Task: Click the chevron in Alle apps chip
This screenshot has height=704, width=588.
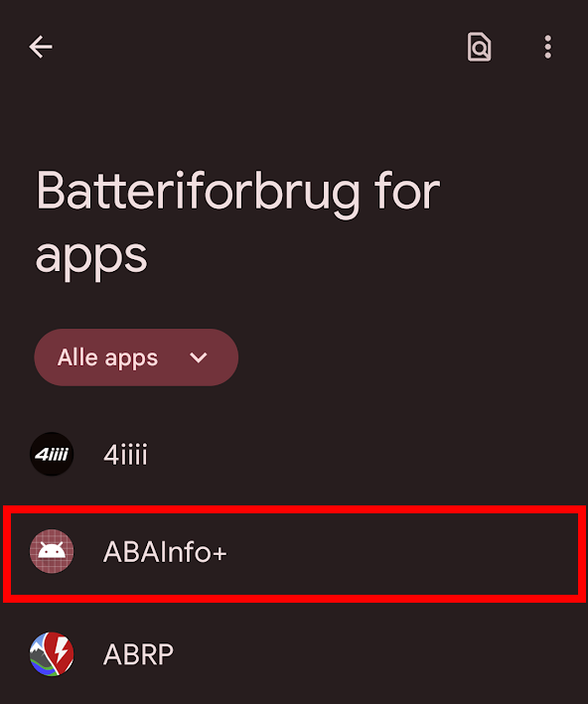Action: [198, 357]
